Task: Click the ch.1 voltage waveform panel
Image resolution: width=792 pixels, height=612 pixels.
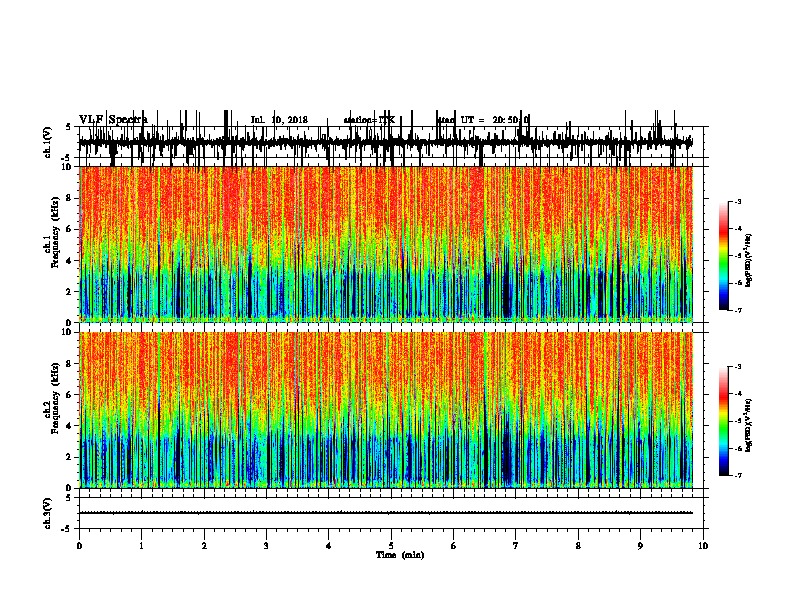Action: [x=391, y=142]
